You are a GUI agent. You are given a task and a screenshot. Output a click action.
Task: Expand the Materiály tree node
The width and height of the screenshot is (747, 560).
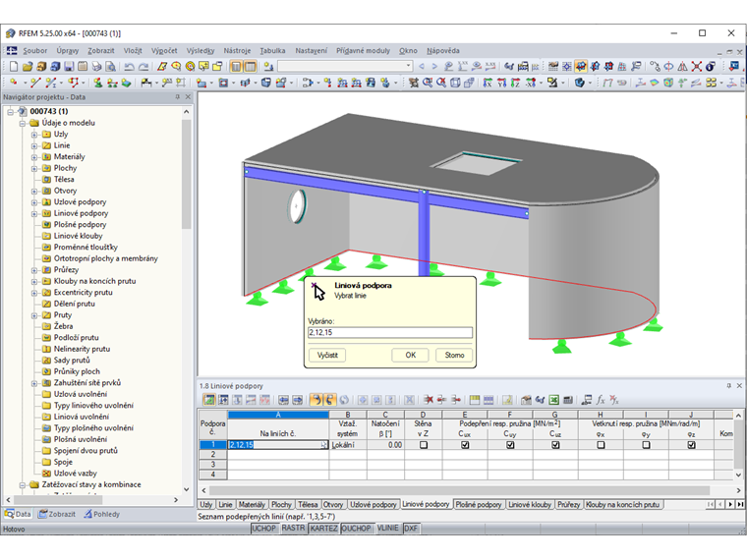click(x=34, y=157)
